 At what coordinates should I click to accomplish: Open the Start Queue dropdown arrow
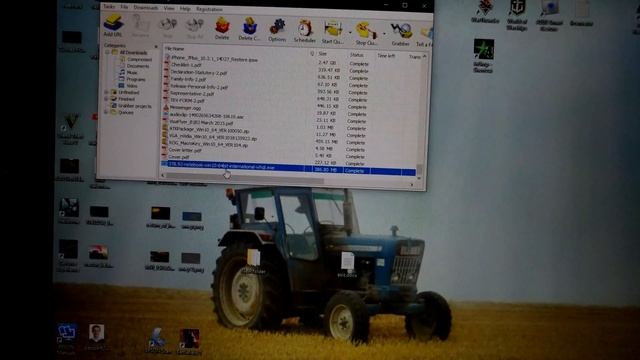coord(350,33)
